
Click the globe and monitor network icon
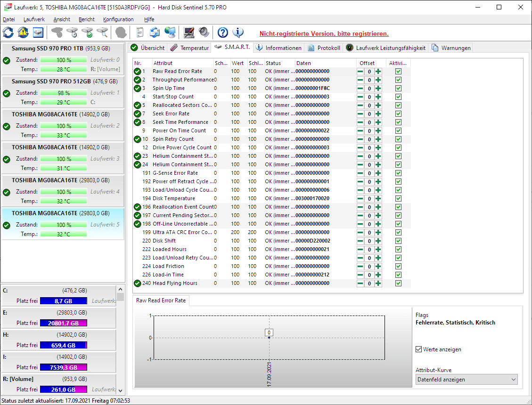click(170, 32)
